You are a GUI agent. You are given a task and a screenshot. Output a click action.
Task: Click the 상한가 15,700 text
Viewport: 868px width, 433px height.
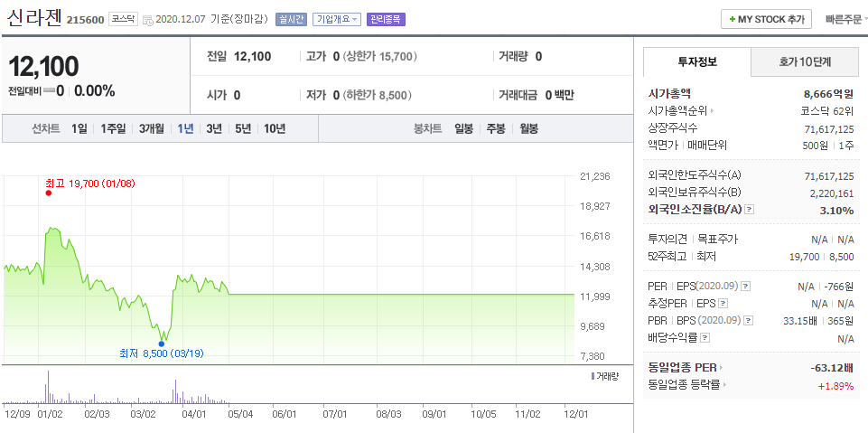tap(380, 56)
